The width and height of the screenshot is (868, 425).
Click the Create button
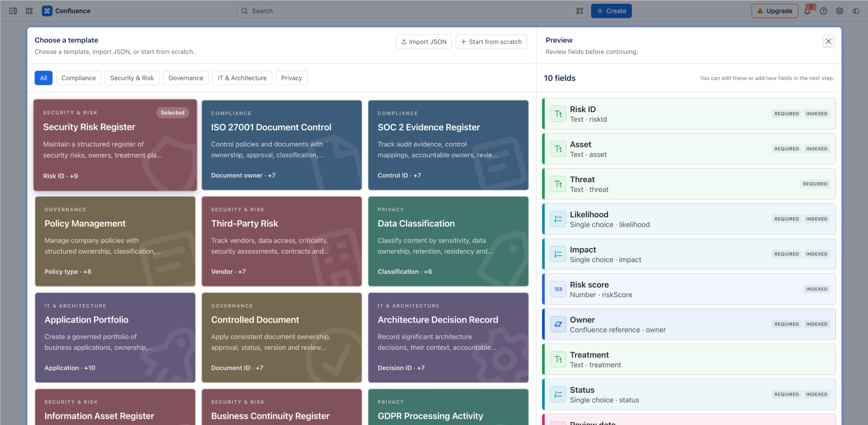pos(611,11)
